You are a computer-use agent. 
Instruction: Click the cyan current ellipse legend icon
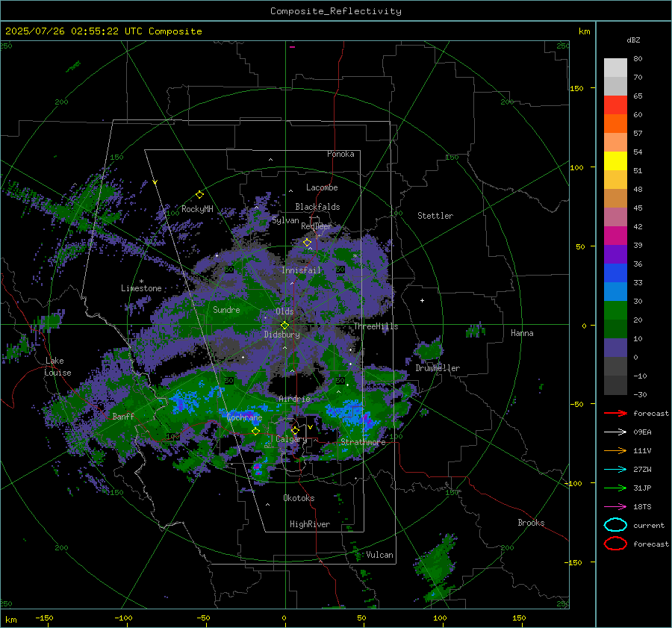615,525
